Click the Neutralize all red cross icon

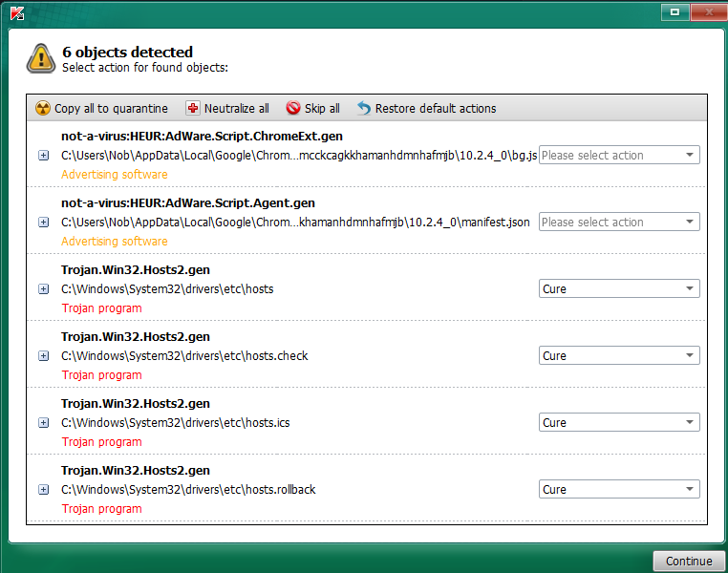click(193, 108)
